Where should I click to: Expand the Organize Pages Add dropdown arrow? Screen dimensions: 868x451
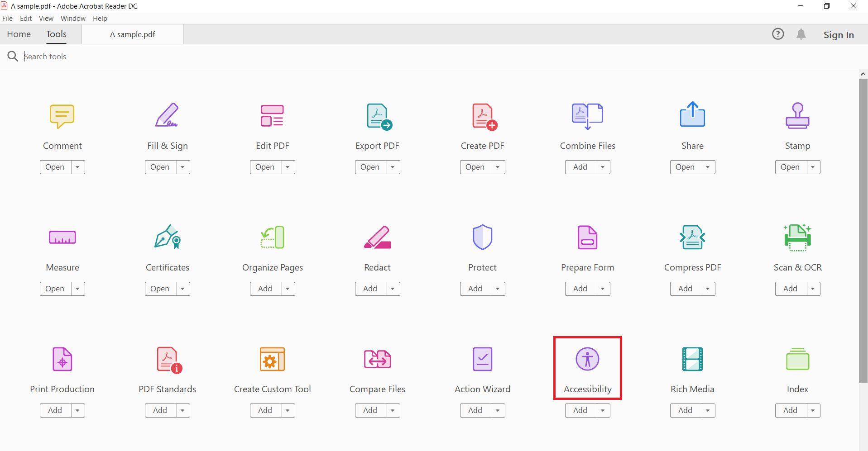click(288, 289)
